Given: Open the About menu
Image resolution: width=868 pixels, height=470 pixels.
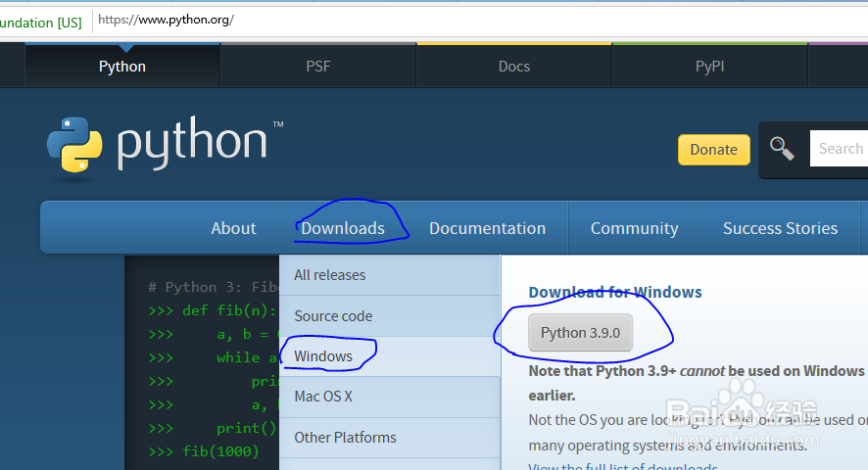Looking at the screenshot, I should pos(233,228).
